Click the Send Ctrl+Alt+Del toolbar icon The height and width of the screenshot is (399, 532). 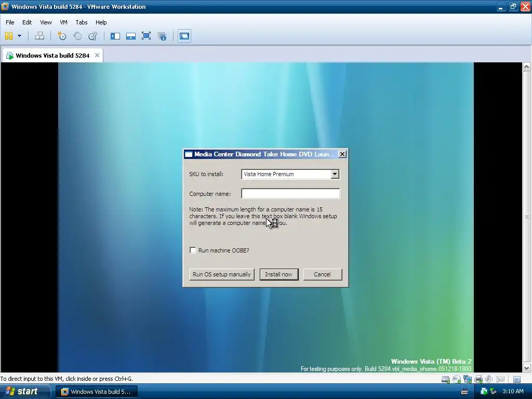(39, 36)
